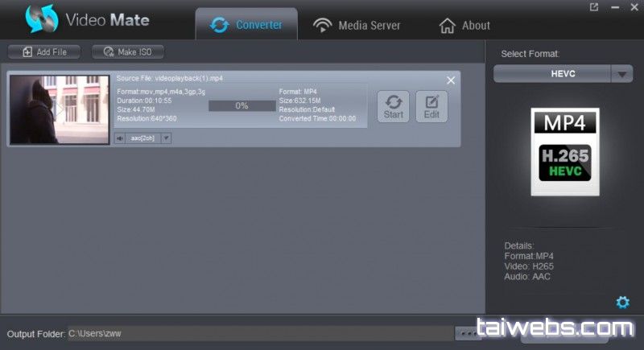Go to the About tab
Screen dimensions: 644x350
[x=464, y=26]
